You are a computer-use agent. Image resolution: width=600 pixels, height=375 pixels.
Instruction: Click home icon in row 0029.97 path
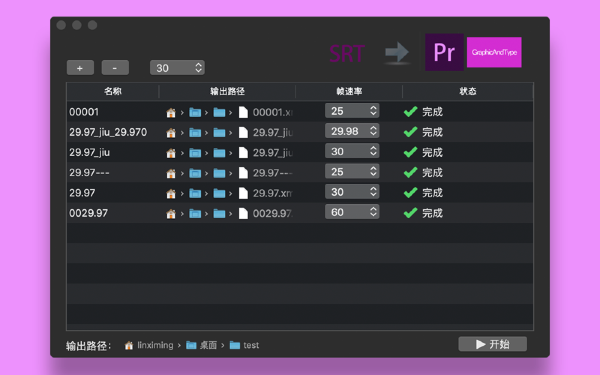tap(171, 214)
